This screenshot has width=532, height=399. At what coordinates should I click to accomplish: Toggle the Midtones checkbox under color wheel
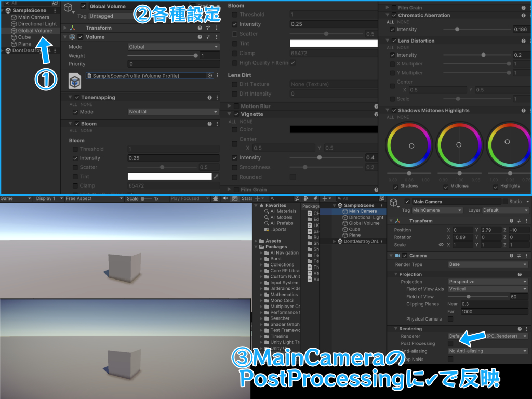[x=446, y=187]
